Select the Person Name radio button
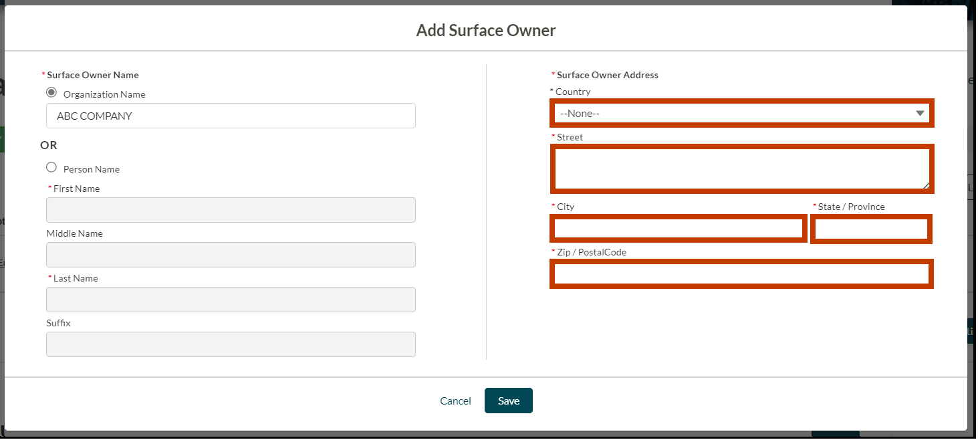Screen dimensions: 980x442 pos(51,167)
